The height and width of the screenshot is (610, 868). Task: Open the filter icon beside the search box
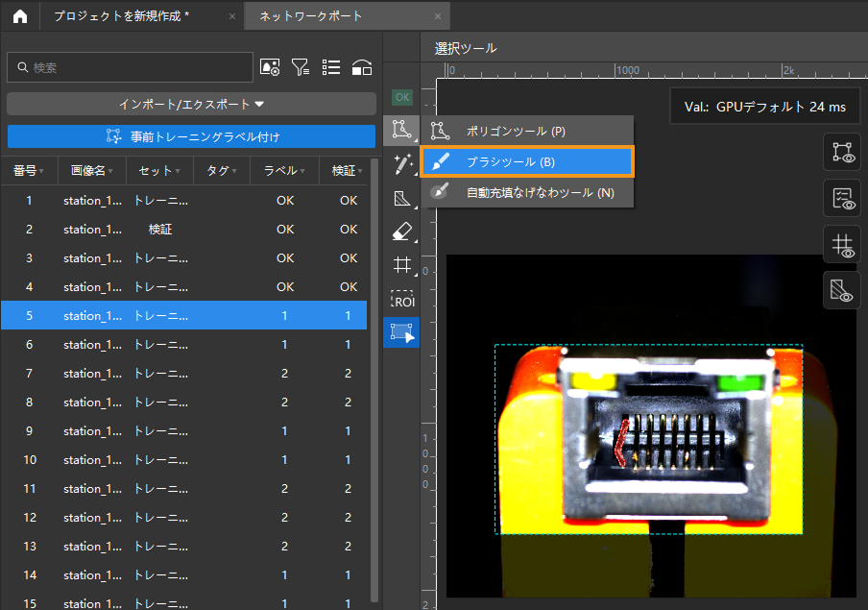[x=301, y=67]
